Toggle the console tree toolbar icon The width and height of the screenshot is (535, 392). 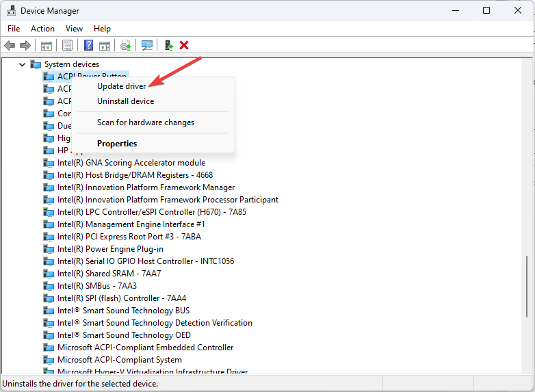point(47,45)
